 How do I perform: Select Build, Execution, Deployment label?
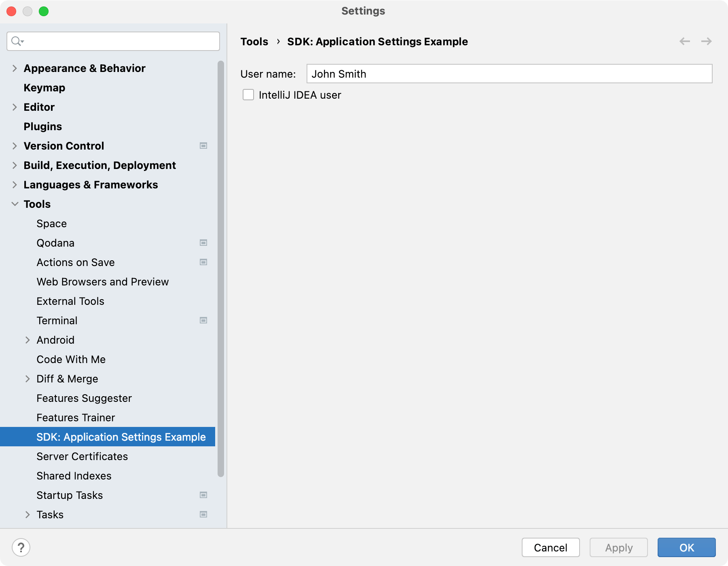pyautogui.click(x=99, y=165)
